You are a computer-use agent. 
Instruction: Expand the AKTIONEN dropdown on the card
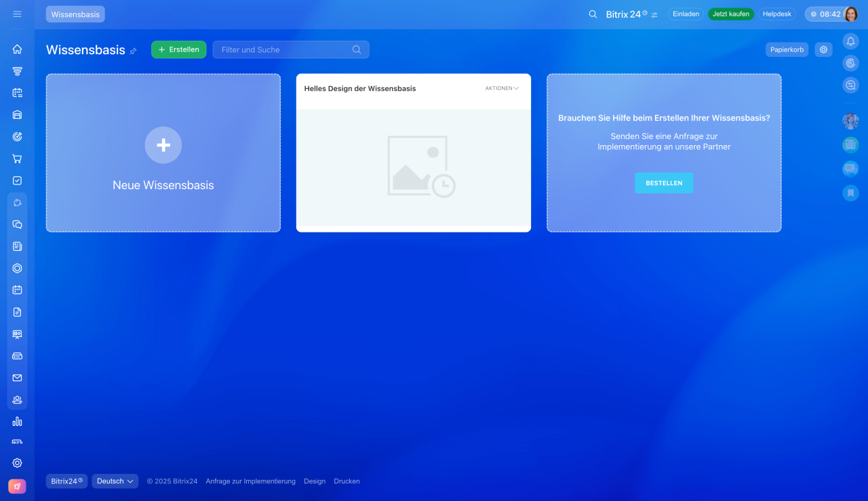point(502,88)
